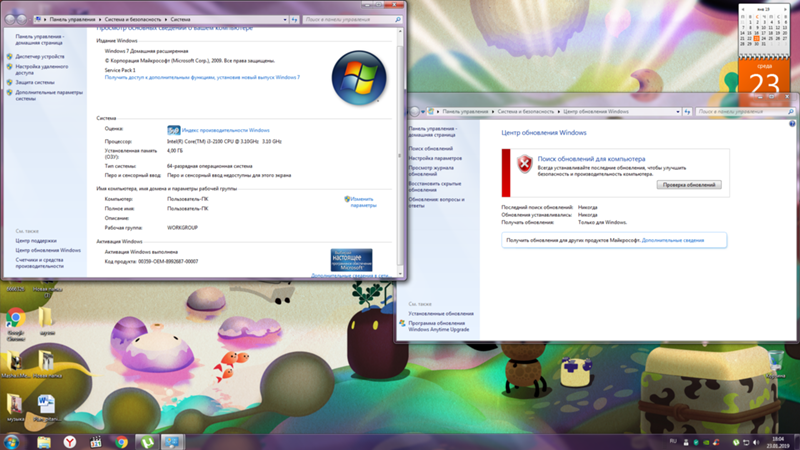Open Windows Update address bar dropdown
This screenshot has width=800, height=450.
[678, 112]
